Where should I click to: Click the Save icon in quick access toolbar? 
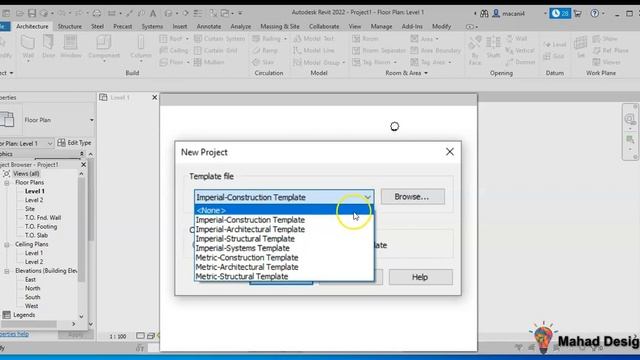pos(32,13)
